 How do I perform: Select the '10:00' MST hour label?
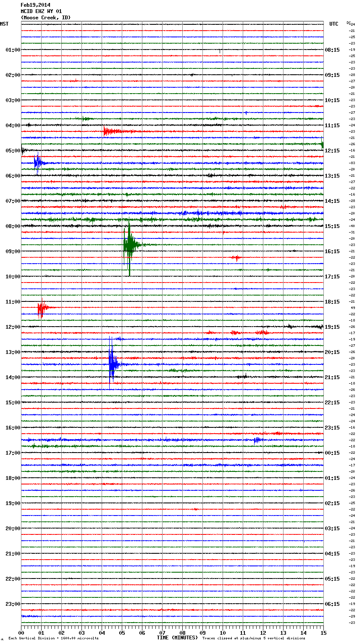click(x=13, y=277)
